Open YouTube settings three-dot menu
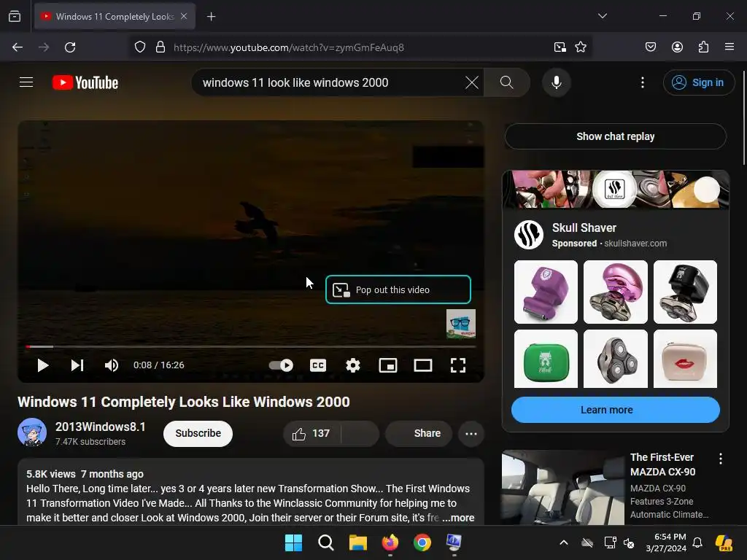The height and width of the screenshot is (560, 747). coord(643,82)
